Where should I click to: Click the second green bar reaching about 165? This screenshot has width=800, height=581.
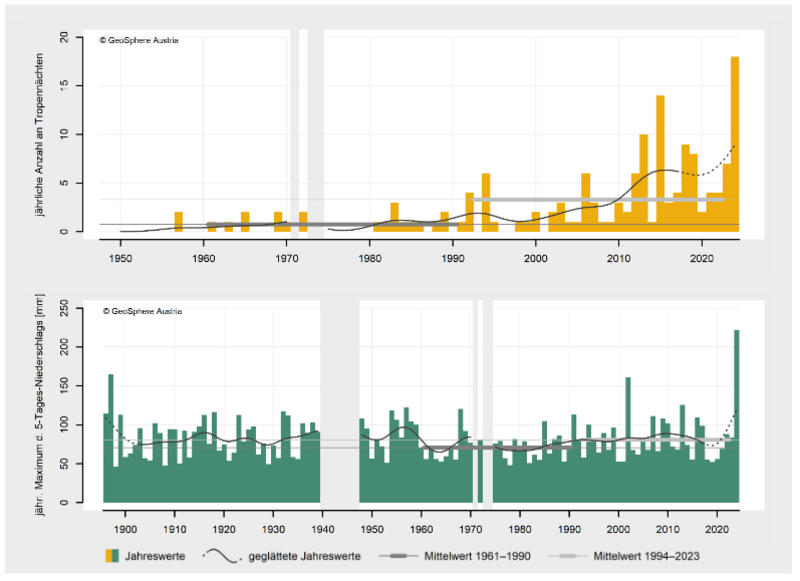(x=111, y=438)
